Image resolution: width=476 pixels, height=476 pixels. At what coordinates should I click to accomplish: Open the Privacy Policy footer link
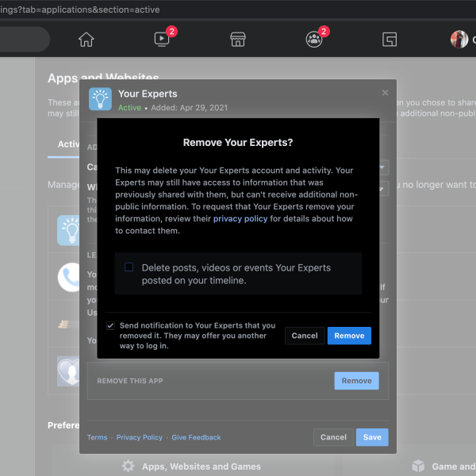tap(140, 437)
